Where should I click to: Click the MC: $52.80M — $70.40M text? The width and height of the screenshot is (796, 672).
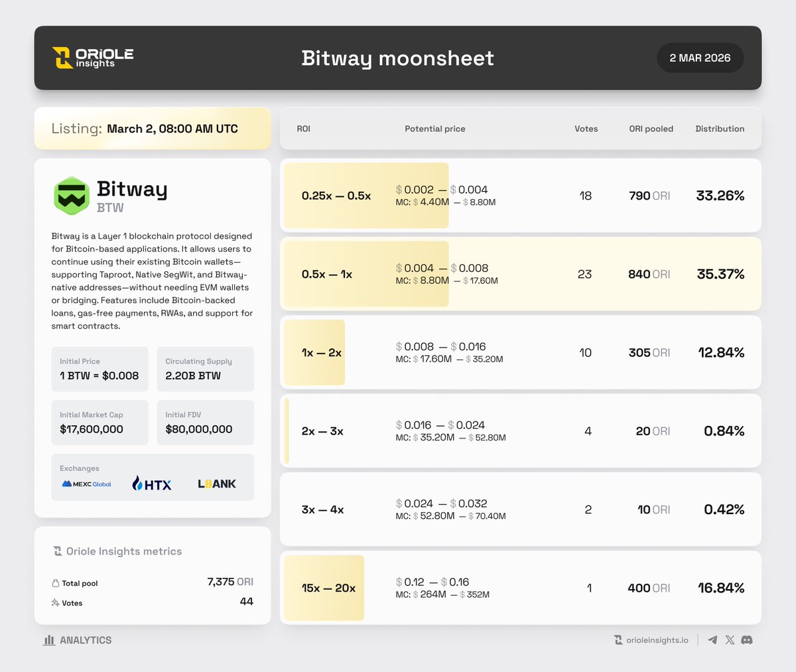(x=451, y=516)
